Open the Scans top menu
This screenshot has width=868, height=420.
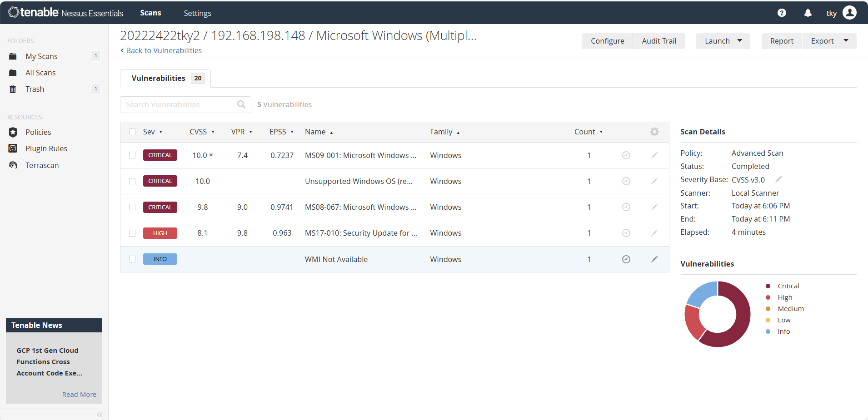pos(150,13)
